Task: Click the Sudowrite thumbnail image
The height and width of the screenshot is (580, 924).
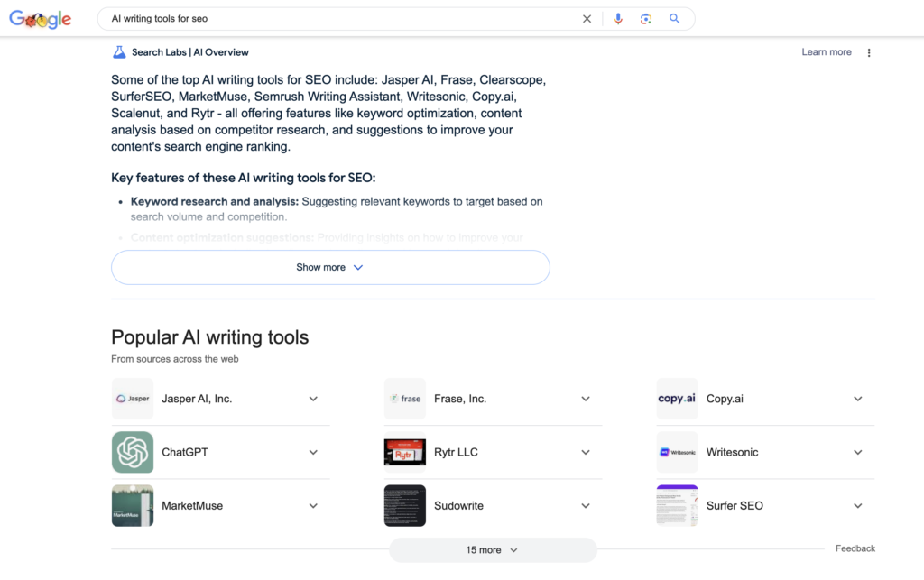Action: click(x=404, y=505)
